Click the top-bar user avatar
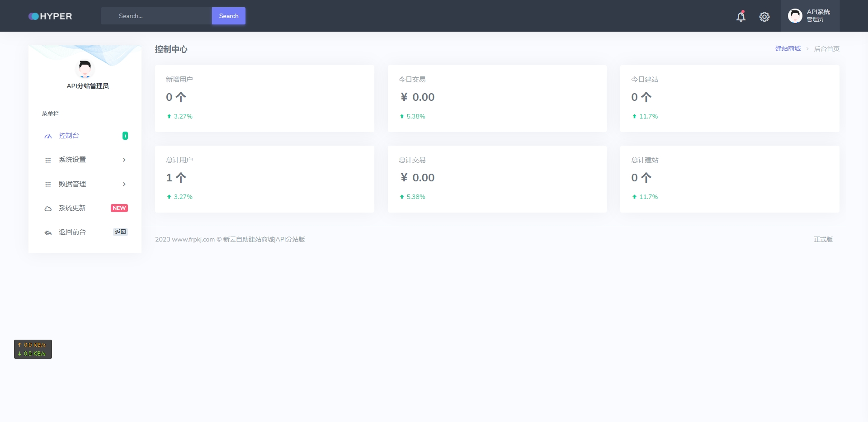Viewport: 868px width, 422px height. tap(795, 16)
